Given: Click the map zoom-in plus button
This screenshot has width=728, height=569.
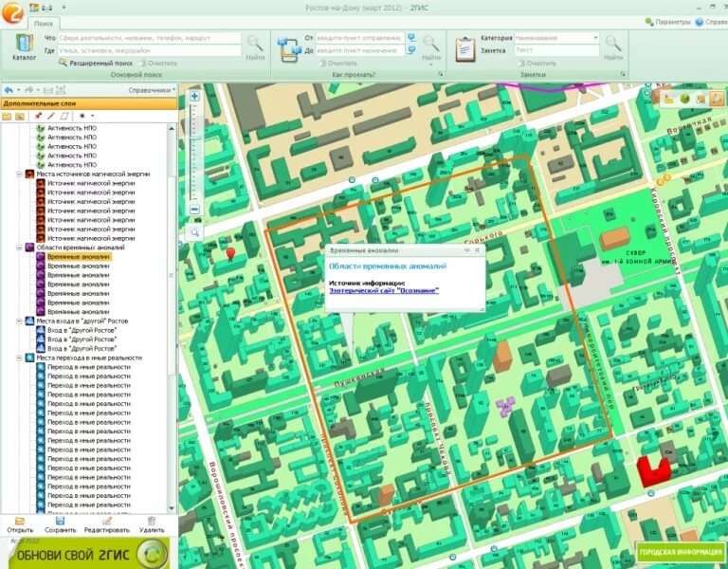Looking at the screenshot, I should click(x=194, y=97).
